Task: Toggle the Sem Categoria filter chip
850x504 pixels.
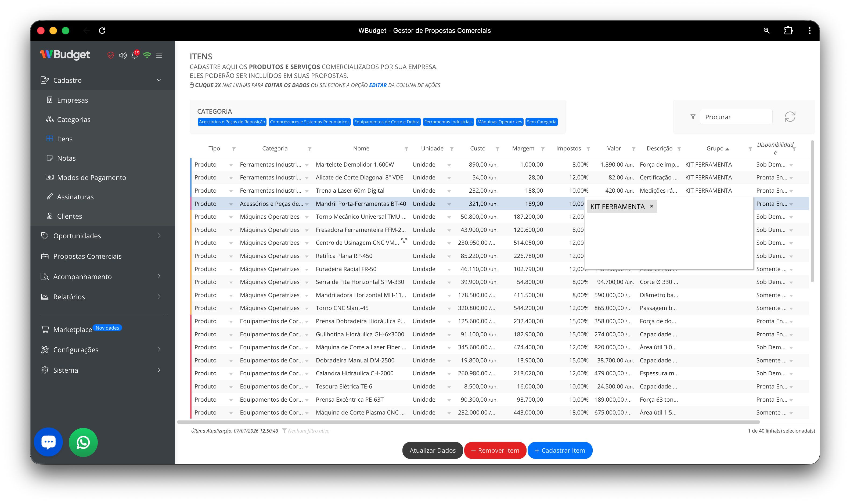Action: click(541, 122)
